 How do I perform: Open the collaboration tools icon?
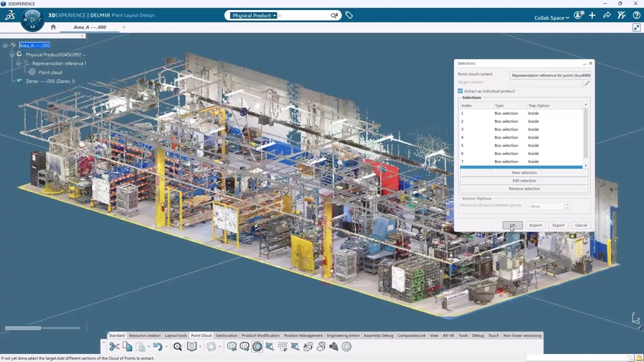click(621, 15)
